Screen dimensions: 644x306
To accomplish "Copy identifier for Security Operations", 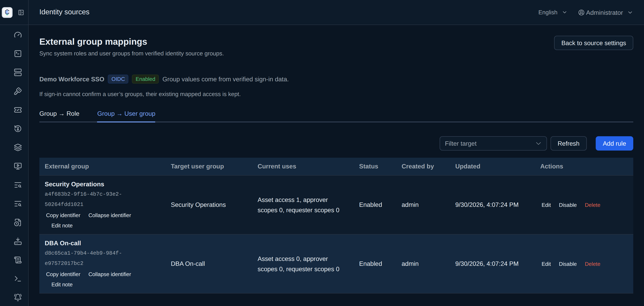I will click(x=63, y=215).
